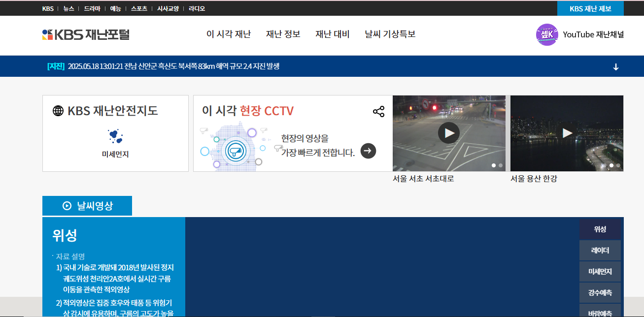
Task: Open the YouTube 재난채널 purple icon
Action: [x=547, y=34]
